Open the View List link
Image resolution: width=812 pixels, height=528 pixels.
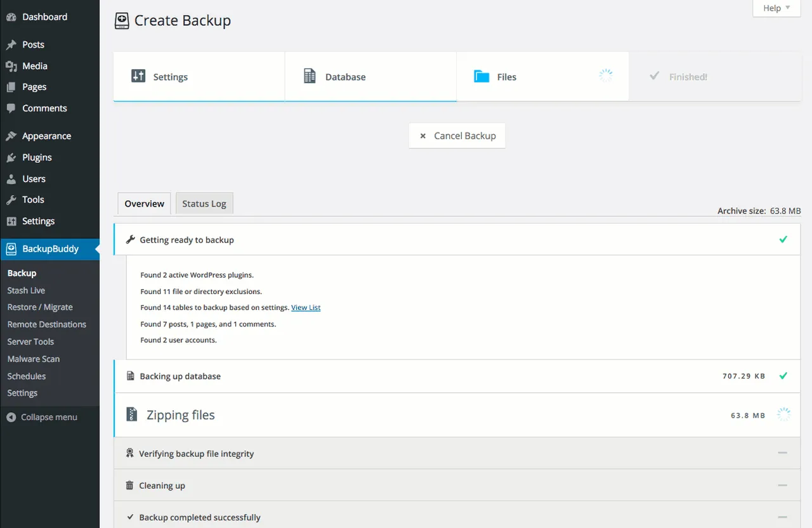(x=306, y=307)
